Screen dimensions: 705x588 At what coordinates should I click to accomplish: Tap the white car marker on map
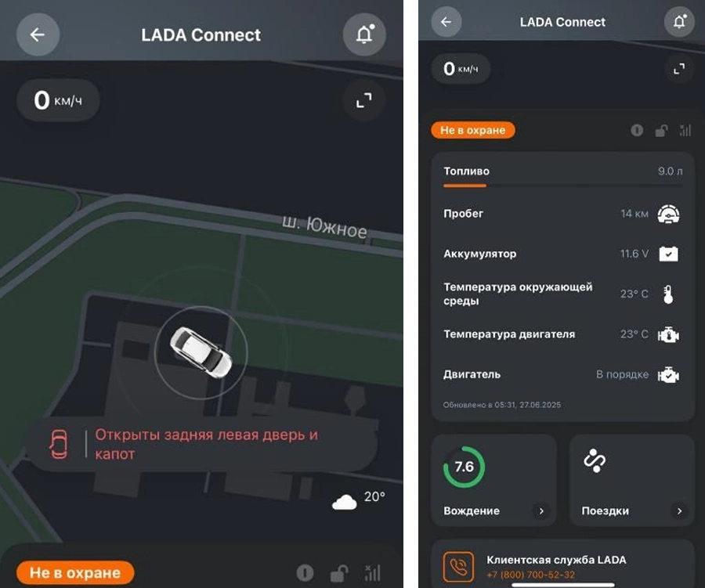click(201, 352)
